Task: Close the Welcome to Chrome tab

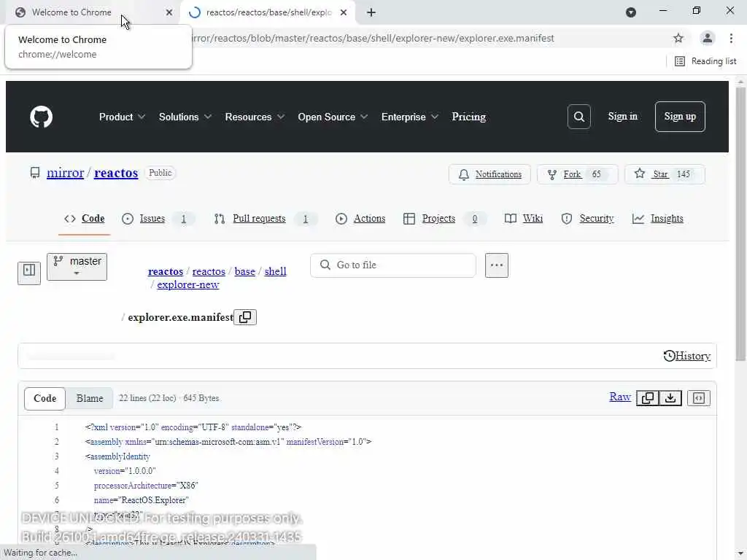Action: 169,12
